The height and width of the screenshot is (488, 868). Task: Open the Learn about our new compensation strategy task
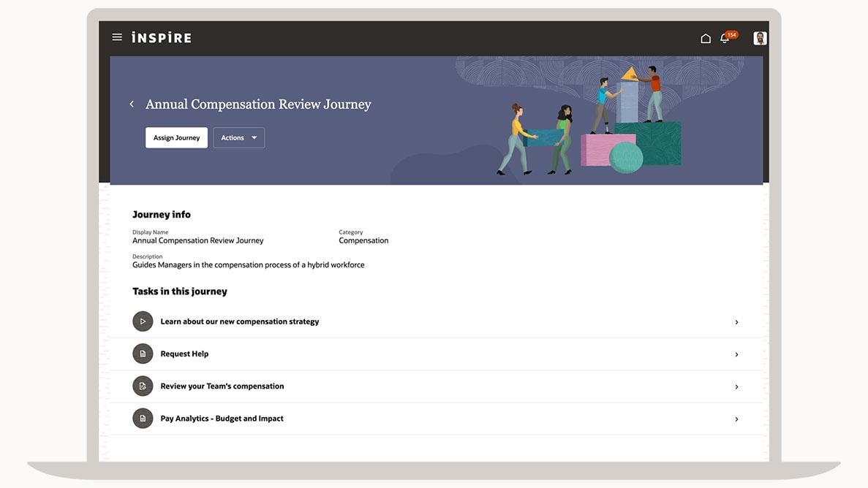coord(240,321)
